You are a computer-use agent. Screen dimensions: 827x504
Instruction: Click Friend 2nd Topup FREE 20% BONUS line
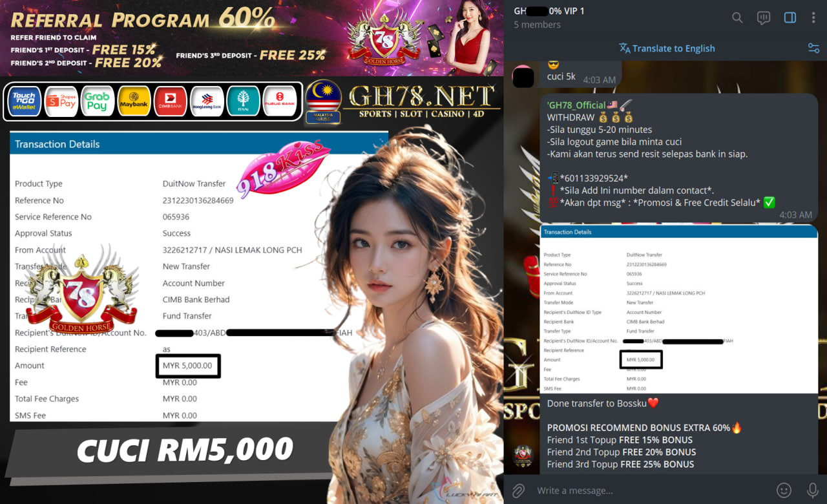point(622,452)
